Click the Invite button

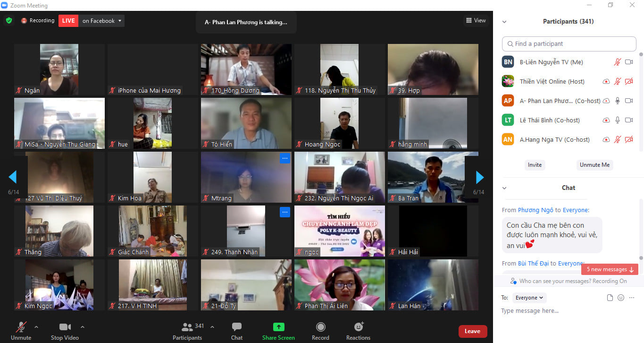pos(535,165)
